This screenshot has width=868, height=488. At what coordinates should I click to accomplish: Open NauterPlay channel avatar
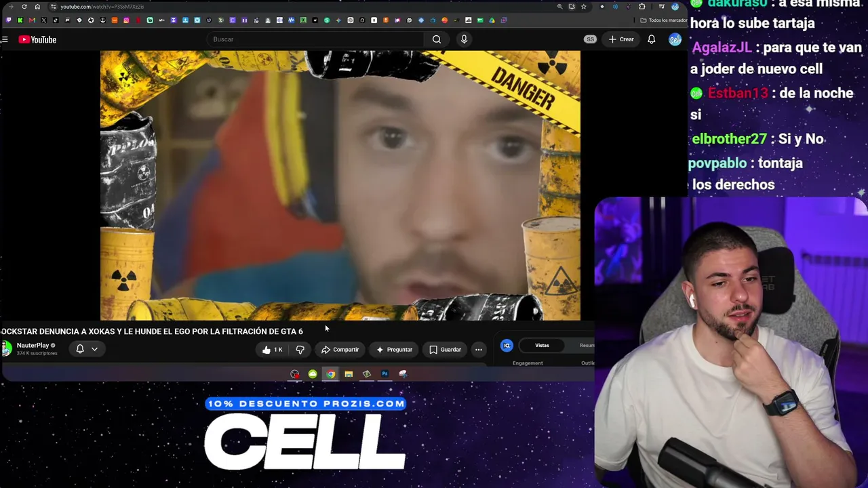[6, 348]
